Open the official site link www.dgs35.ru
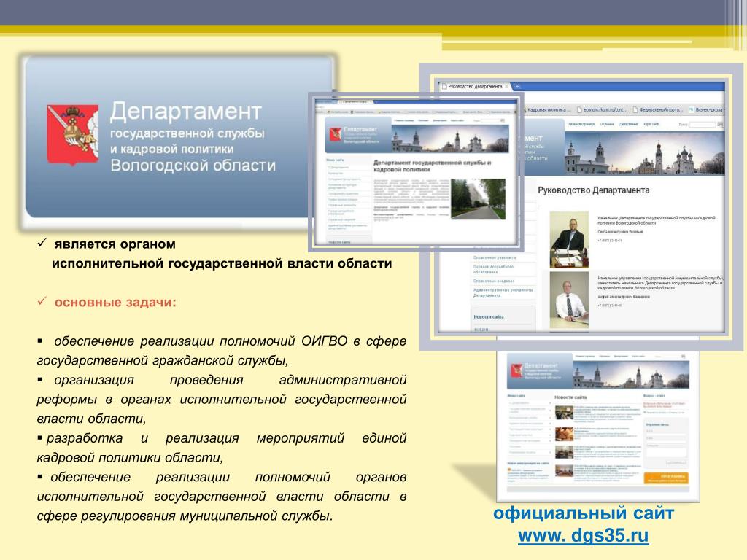 583,536
